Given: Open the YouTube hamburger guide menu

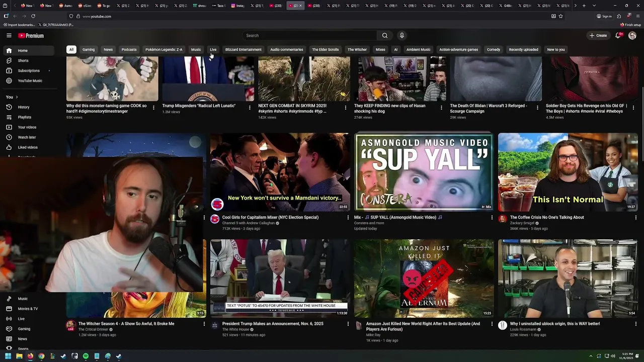Looking at the screenshot, I should (x=9, y=36).
